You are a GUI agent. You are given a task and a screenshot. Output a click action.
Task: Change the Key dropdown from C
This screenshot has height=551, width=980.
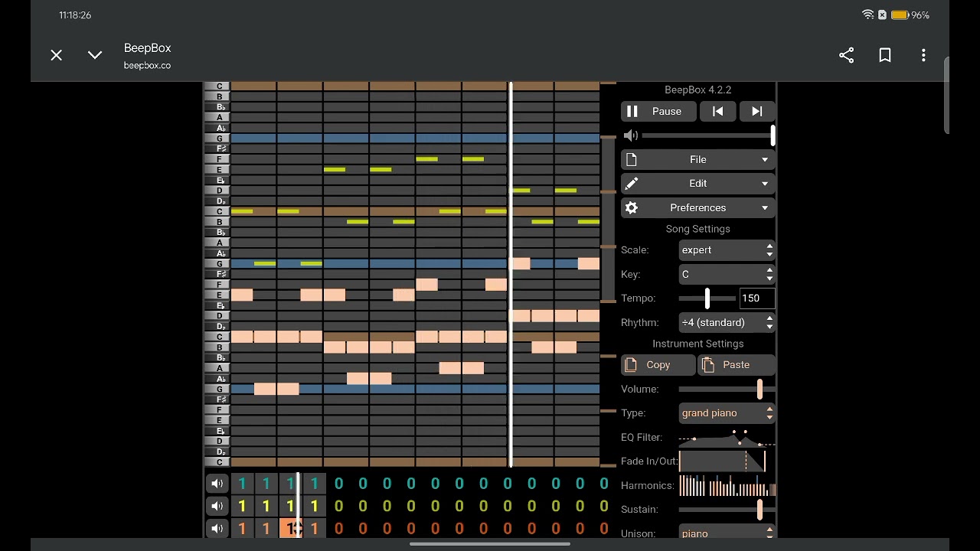coord(727,274)
